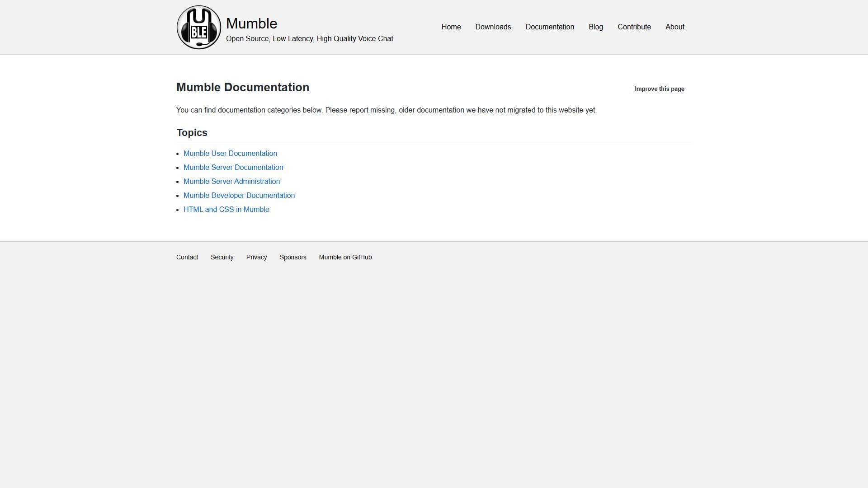Open Mumble User Documentation link
Viewport: 868px width, 488px height.
click(230, 153)
